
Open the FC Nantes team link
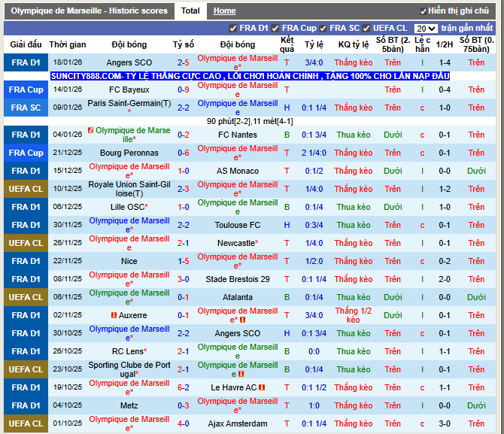click(238, 135)
